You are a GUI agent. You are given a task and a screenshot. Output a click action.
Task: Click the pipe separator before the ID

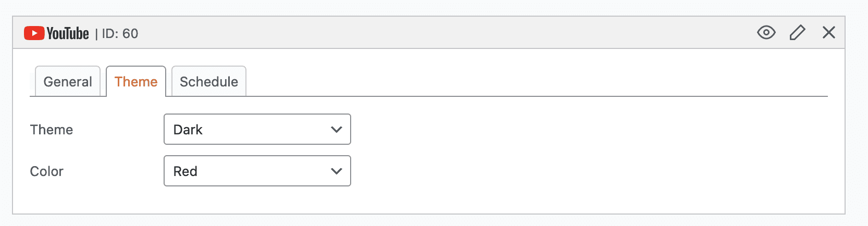point(96,34)
